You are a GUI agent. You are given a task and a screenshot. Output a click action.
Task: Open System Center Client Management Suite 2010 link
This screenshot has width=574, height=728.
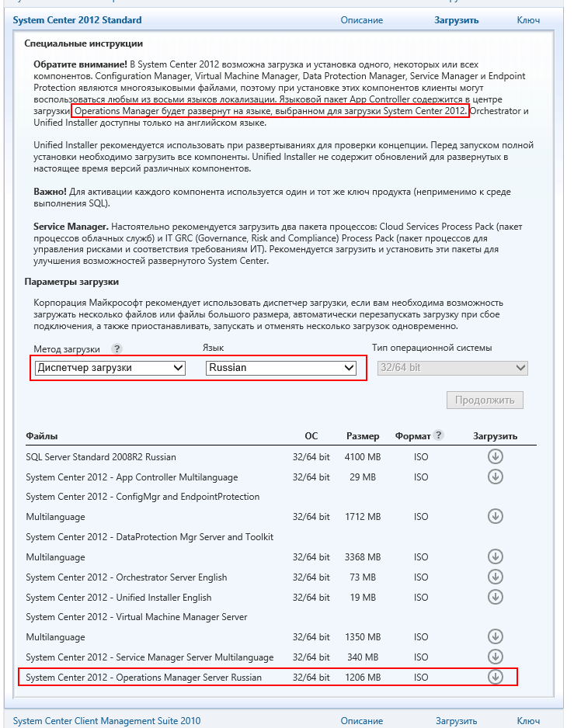[106, 720]
